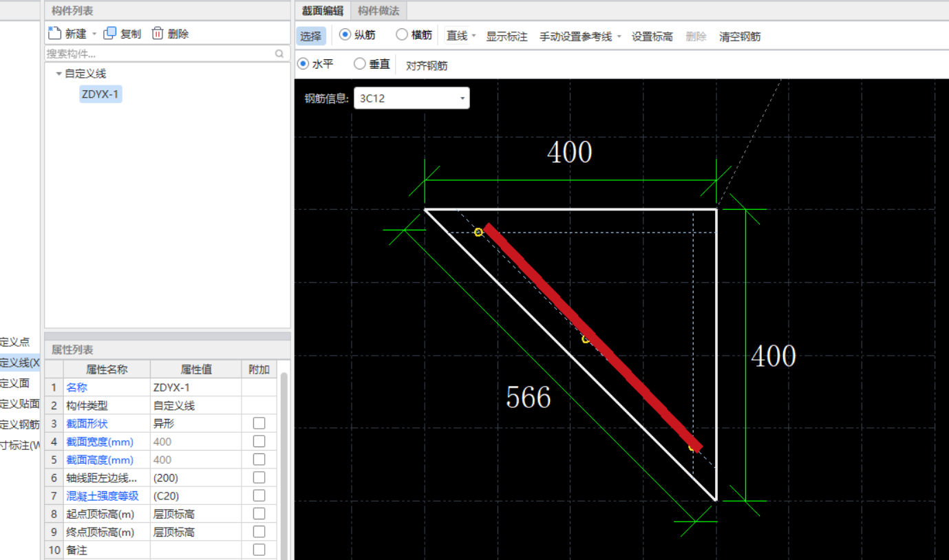Click the 终点顶标高 value 层顶标高
The height and width of the screenshot is (560, 949).
(x=195, y=532)
